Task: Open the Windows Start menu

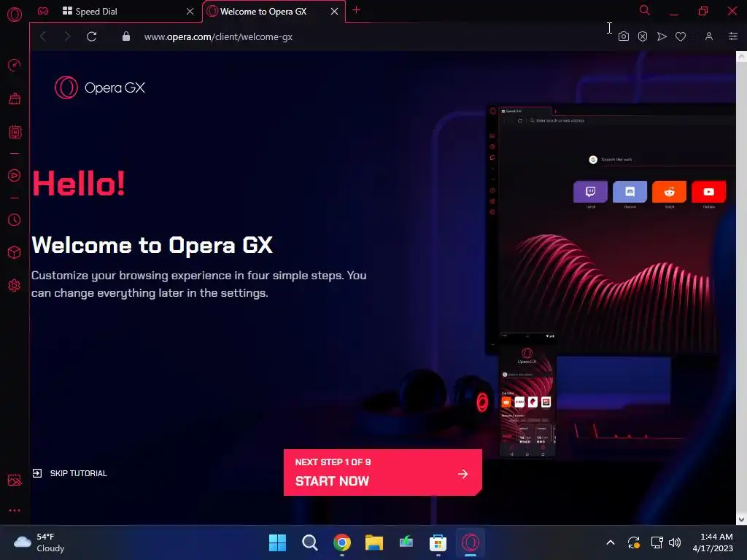Action: pos(277,542)
